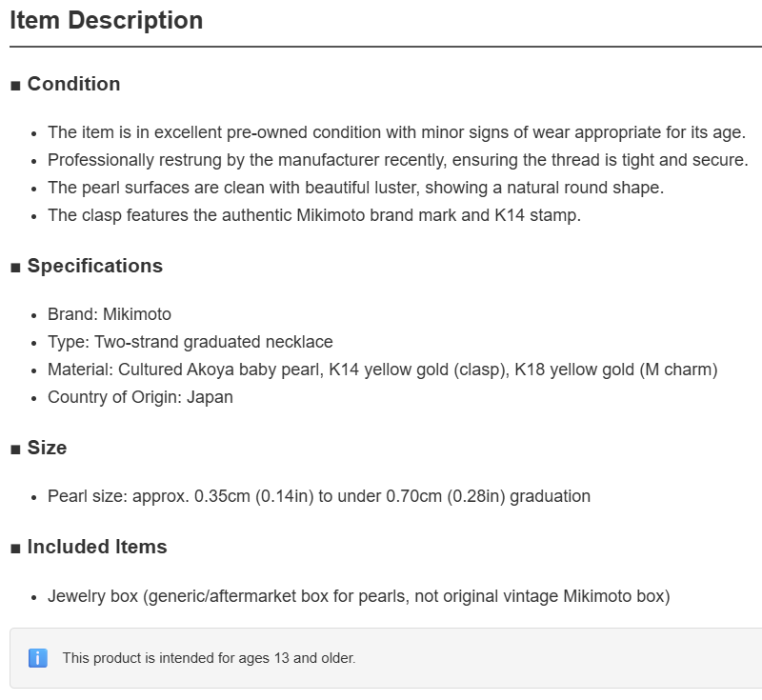This screenshot has height=700, width=762.
Task: Click the professionally restrung line
Action: point(398,160)
